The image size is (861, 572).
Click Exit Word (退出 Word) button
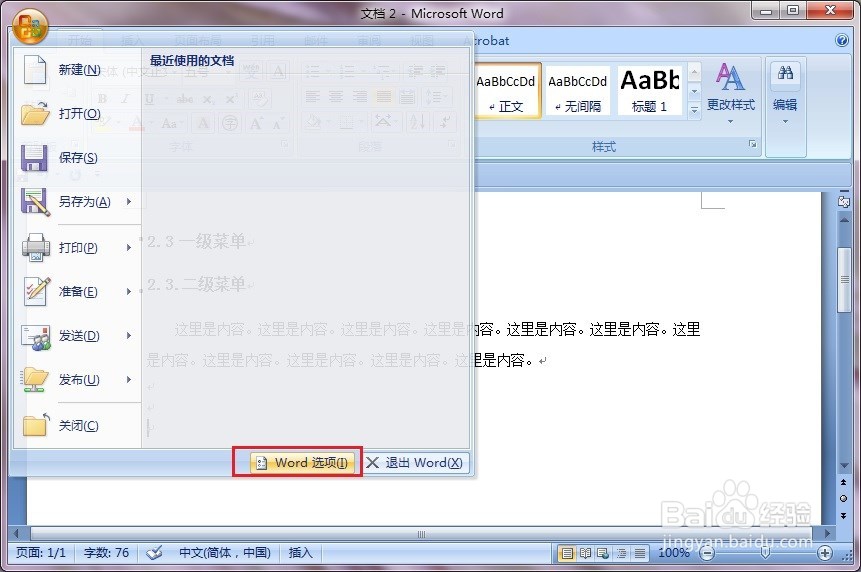[x=415, y=463]
